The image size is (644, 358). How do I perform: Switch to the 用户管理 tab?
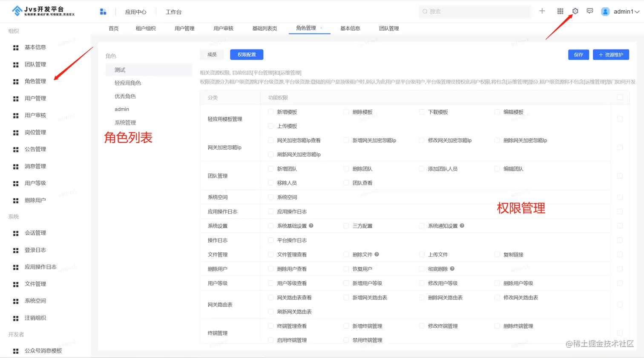point(184,29)
